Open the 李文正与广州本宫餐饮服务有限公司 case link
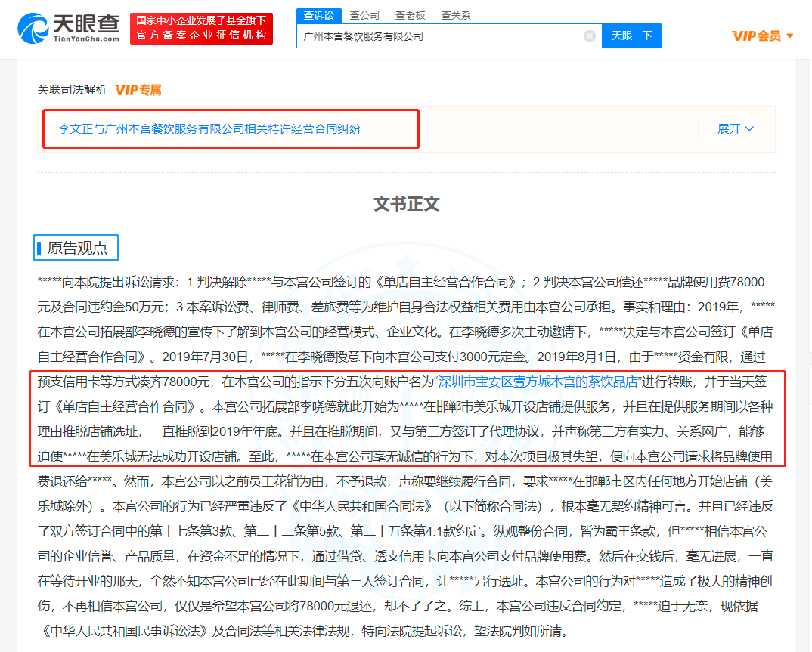Screen dimensions: 812x652 pyautogui.click(x=209, y=129)
